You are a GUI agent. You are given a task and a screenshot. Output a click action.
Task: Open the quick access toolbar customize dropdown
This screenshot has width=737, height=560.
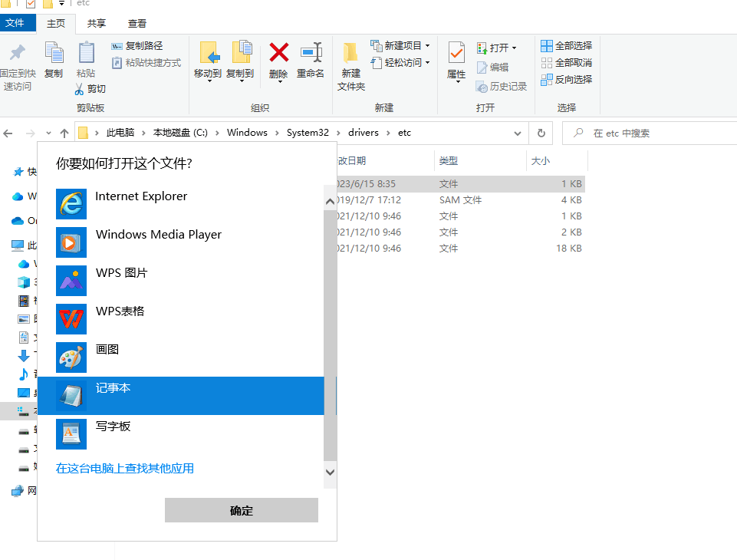(61, 4)
